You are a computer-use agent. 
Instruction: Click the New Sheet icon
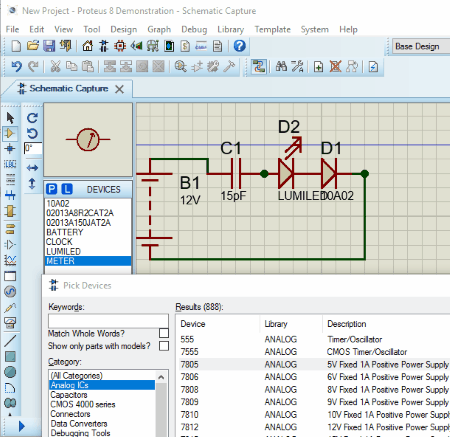pyautogui.click(x=318, y=66)
